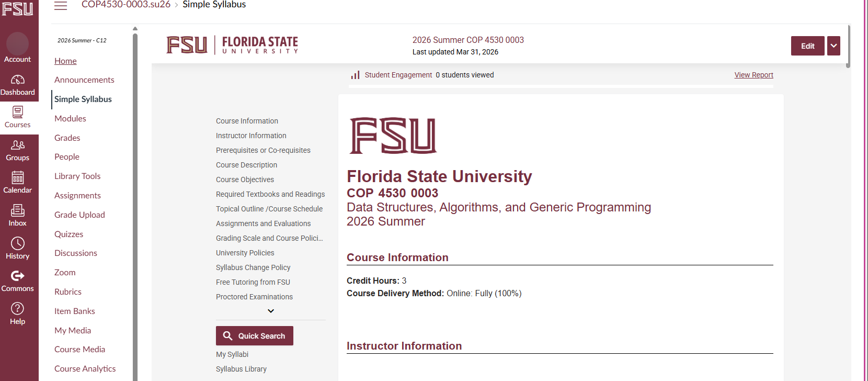Image resolution: width=868 pixels, height=381 pixels.
Task: Click the course navigation scrollbar
Action: point(135,207)
